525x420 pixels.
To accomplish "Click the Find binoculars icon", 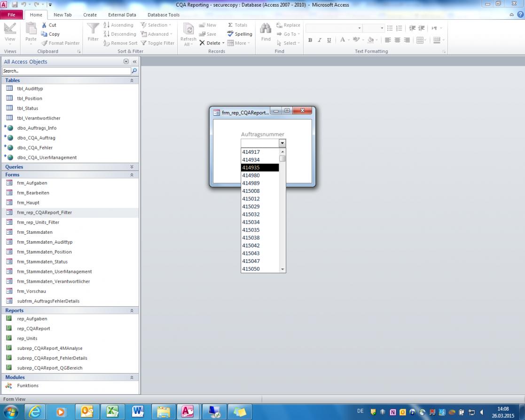I will pos(266,30).
